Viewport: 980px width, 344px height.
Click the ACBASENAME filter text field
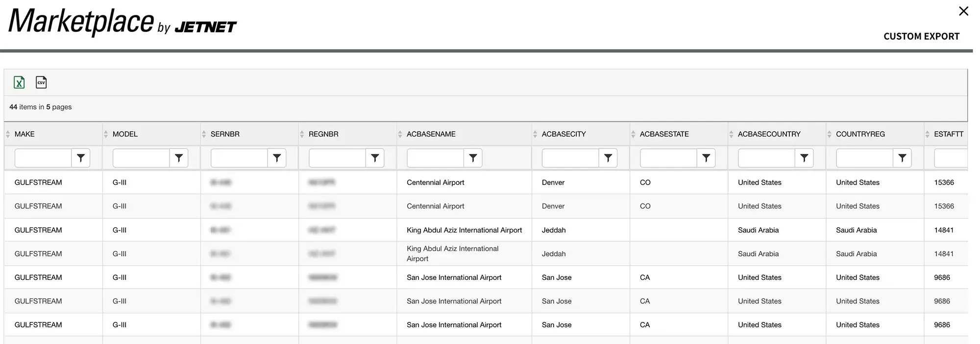pos(435,158)
